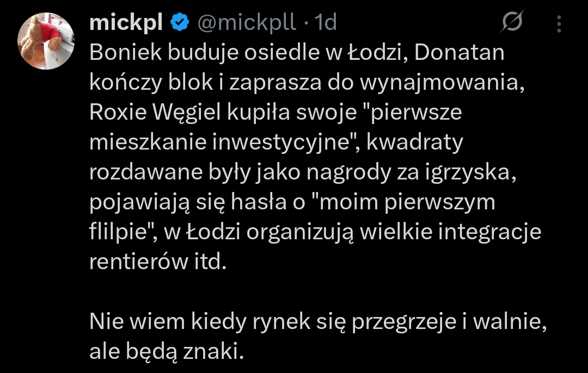
Task: Open the three-dot more options menu
Action: point(559,23)
